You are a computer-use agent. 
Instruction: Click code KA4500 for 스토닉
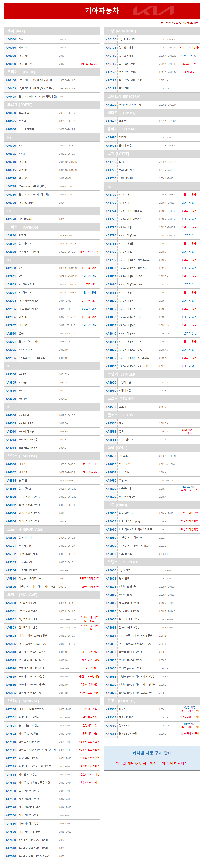pyautogui.click(x=111, y=407)
